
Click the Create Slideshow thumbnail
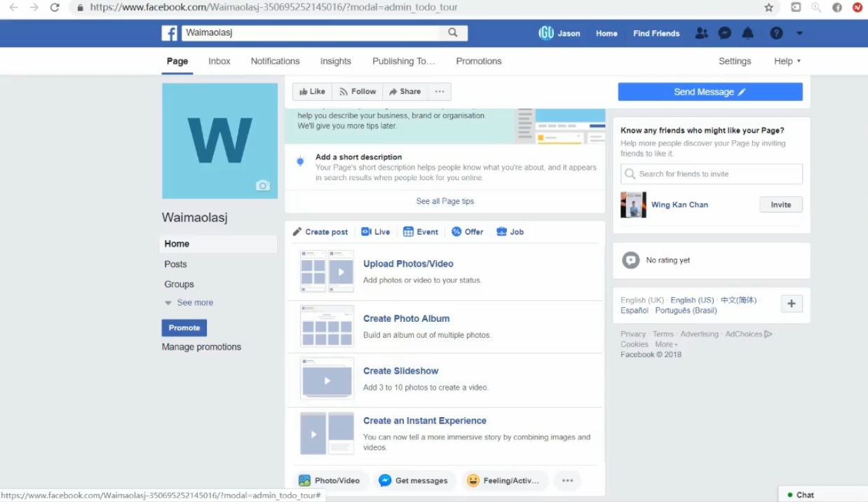tap(327, 379)
